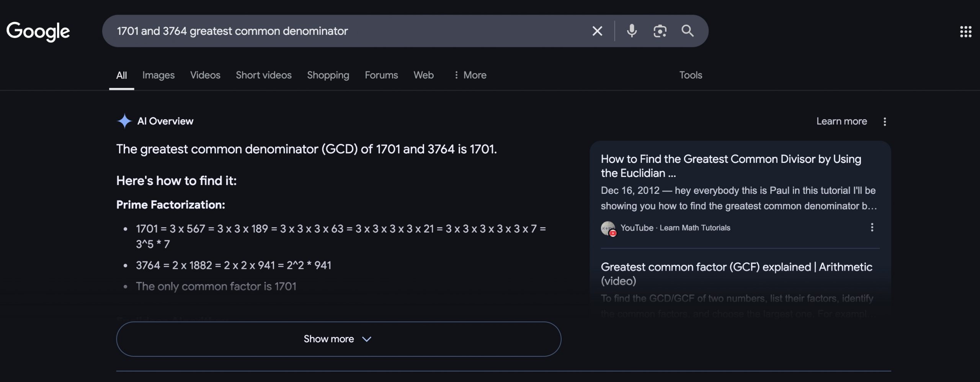Open Google Lens image search icon
The height and width of the screenshot is (382, 980).
coord(660,31)
